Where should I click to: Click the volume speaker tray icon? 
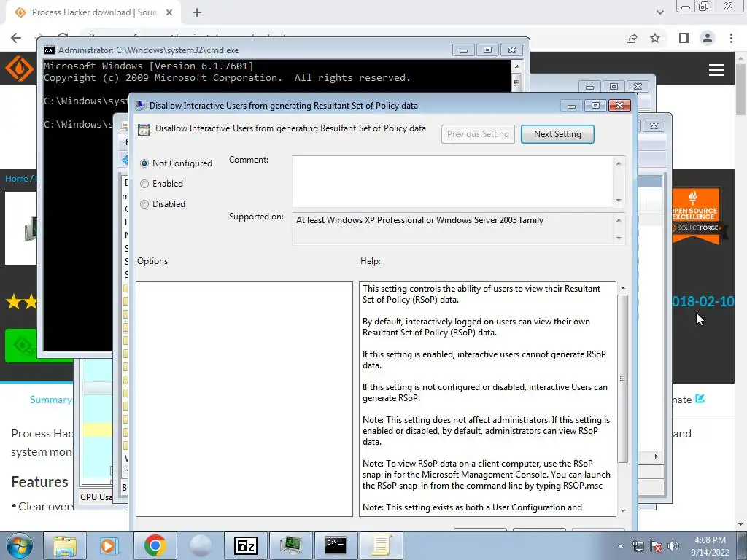tap(673, 547)
